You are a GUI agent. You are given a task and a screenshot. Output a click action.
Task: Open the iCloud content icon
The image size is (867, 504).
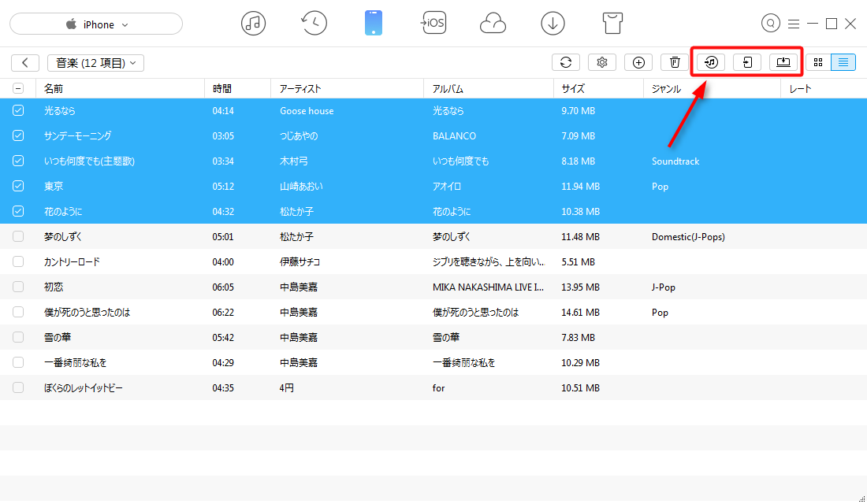click(493, 24)
